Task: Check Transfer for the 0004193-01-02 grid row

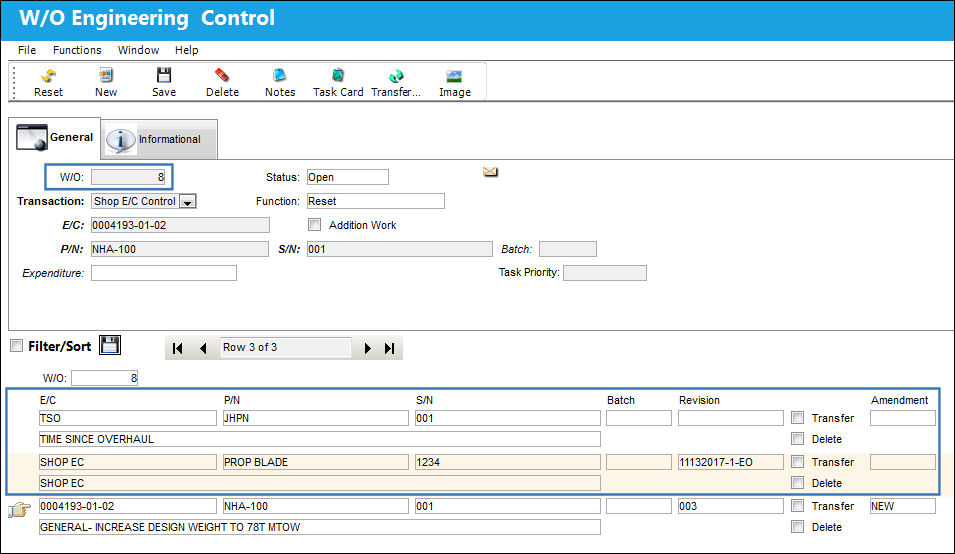Action: point(797,505)
